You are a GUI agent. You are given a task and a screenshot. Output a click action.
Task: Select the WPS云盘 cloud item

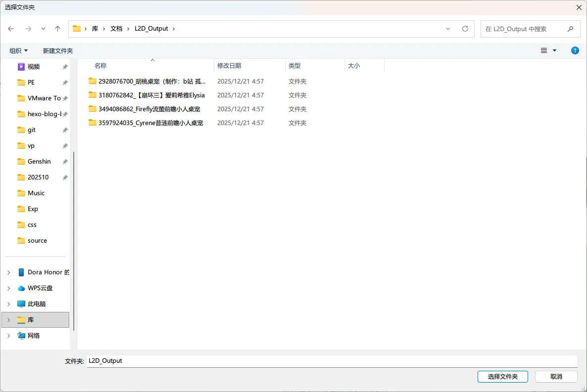(x=40, y=288)
